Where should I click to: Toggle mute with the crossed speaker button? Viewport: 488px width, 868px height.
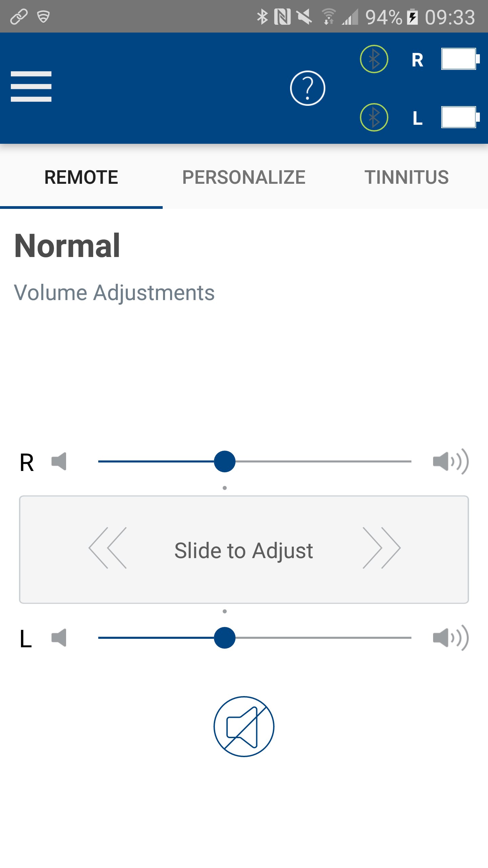[x=244, y=726]
